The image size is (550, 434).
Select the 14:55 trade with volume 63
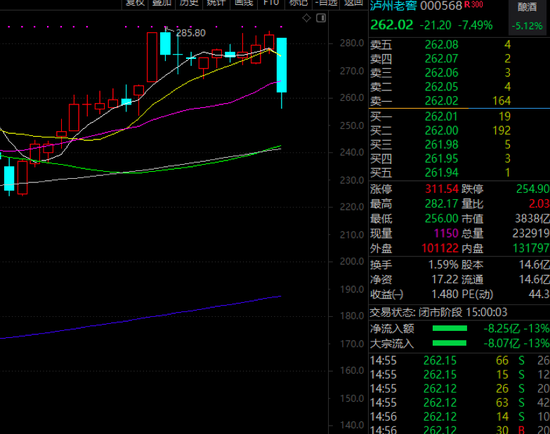click(x=460, y=403)
